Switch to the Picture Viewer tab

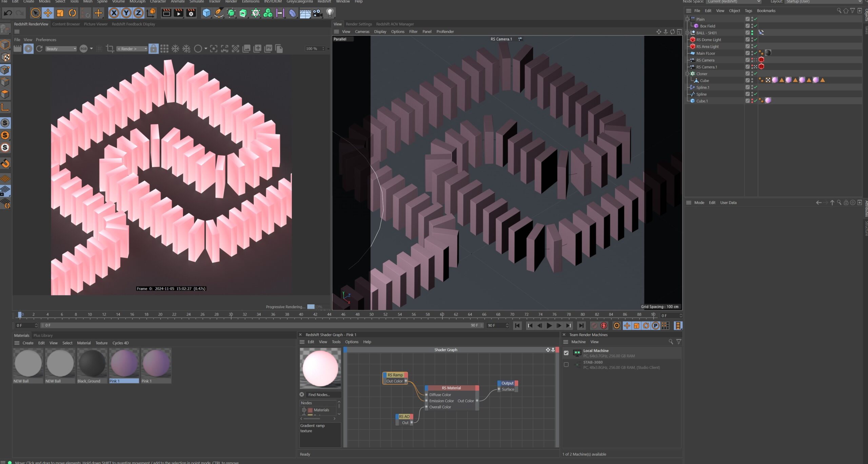click(95, 24)
